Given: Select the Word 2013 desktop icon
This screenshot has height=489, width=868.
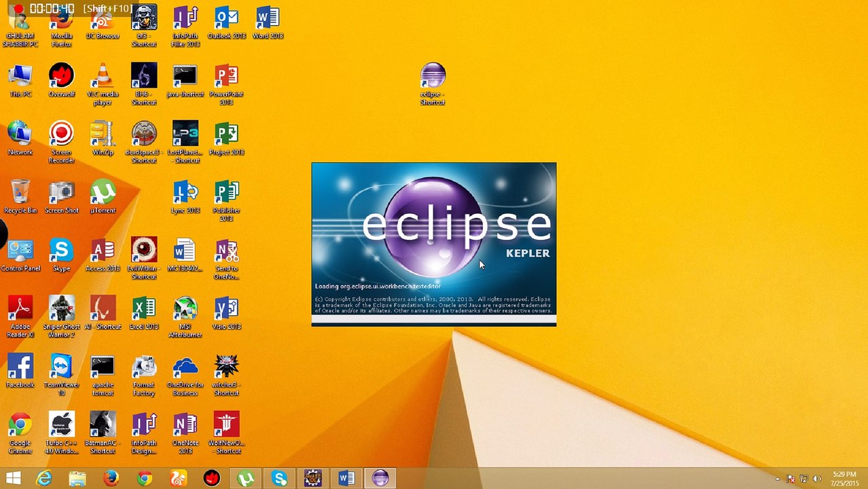Looking at the screenshot, I should coord(268,22).
